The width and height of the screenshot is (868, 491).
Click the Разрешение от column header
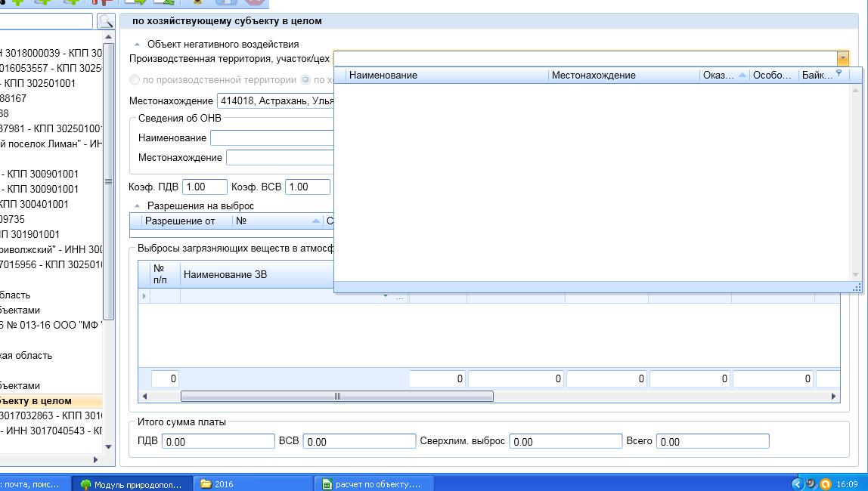[180, 221]
